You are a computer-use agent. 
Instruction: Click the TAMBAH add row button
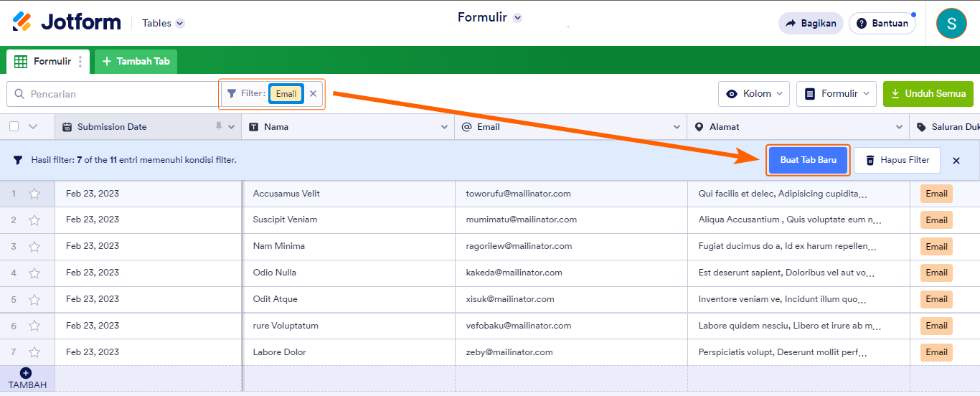[x=27, y=378]
